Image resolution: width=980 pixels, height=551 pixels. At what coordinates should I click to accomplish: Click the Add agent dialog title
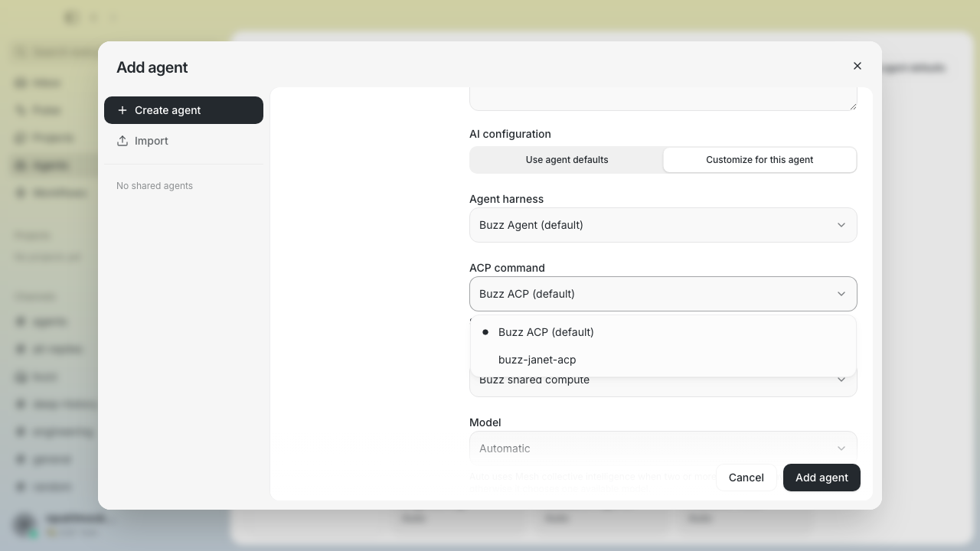(x=152, y=67)
